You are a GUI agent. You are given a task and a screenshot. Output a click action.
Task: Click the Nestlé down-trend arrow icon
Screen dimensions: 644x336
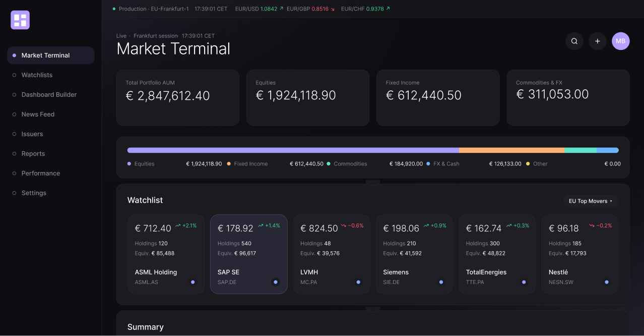(x=592, y=226)
